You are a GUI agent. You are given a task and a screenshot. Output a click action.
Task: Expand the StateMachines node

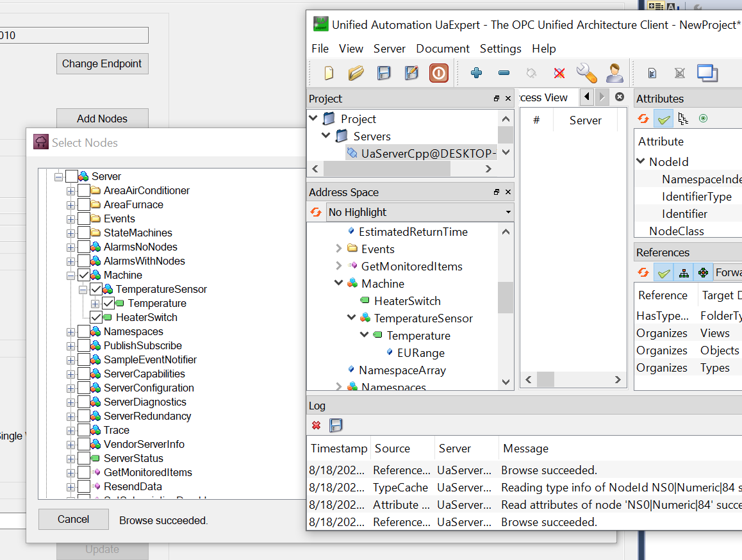pyautogui.click(x=71, y=233)
